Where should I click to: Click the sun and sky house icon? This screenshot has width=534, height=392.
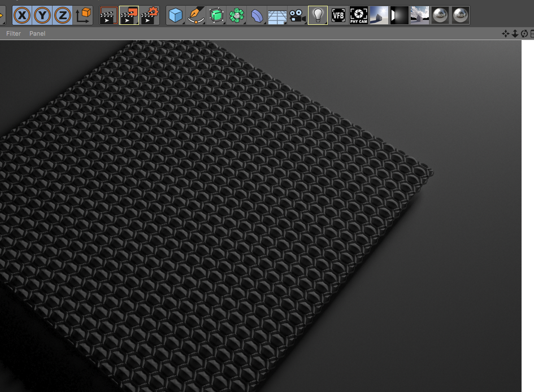379,15
